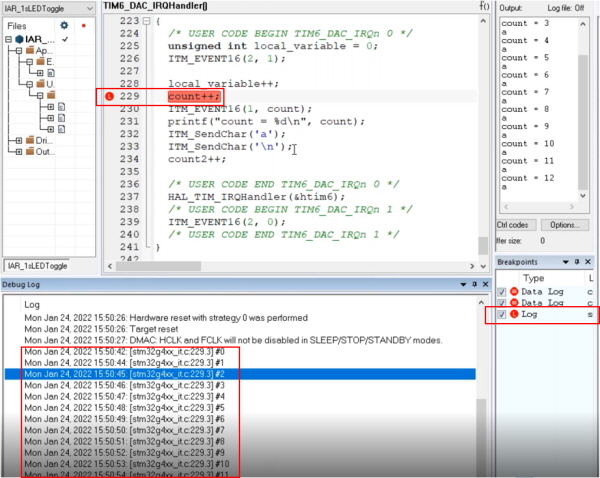Select the file icon under the E. folder
The height and width of the screenshot is (478, 600).
point(51,73)
